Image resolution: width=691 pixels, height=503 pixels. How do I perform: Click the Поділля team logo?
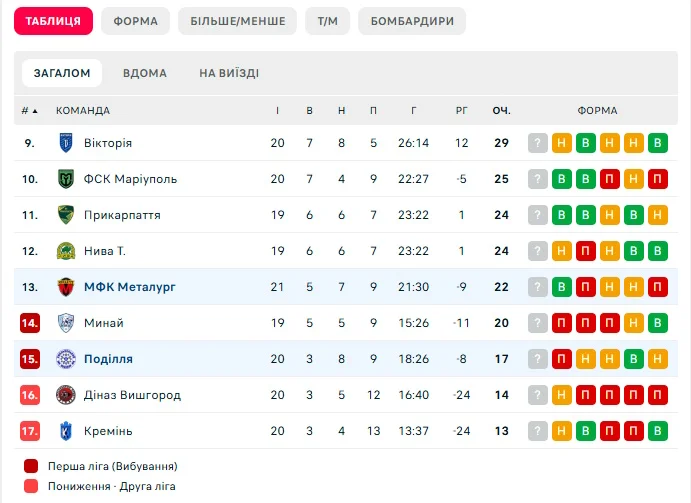click(x=66, y=359)
